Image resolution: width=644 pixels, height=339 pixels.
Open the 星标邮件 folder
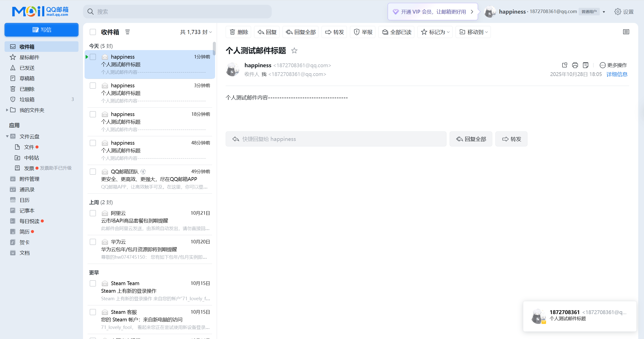[x=29, y=57]
